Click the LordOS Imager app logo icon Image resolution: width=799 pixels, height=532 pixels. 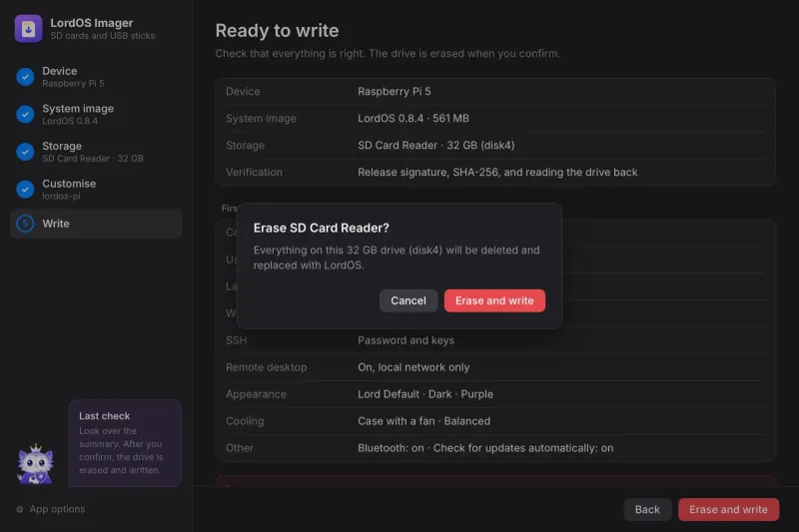pyautogui.click(x=28, y=29)
